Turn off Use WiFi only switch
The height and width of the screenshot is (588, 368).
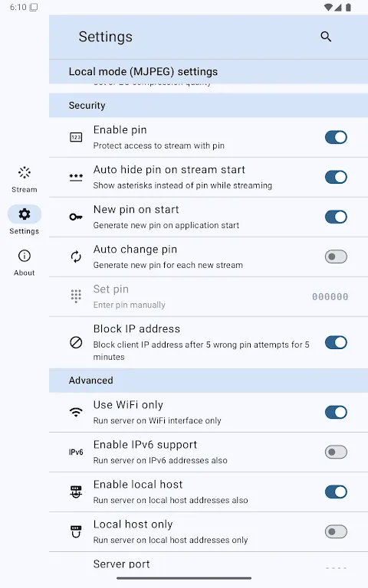[x=336, y=412]
